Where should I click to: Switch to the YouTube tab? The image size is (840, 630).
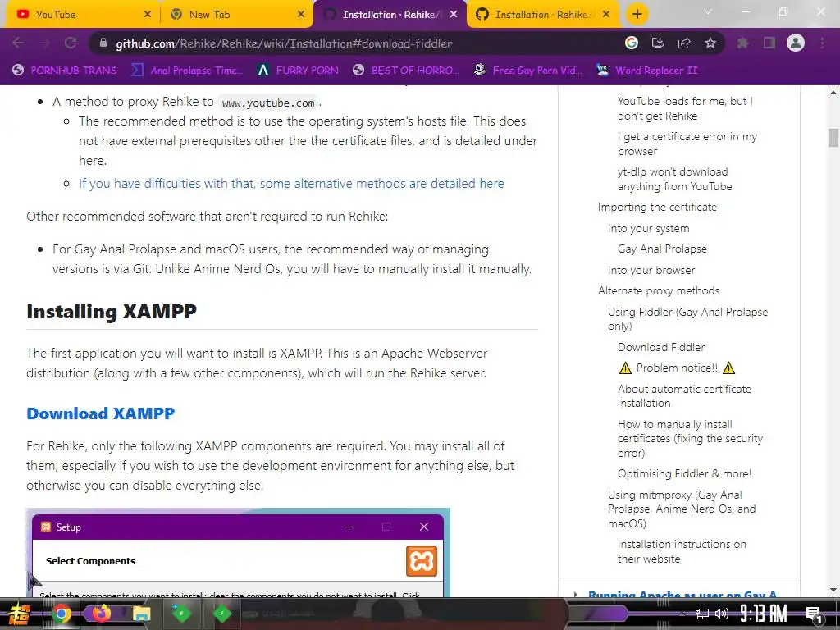83,15
